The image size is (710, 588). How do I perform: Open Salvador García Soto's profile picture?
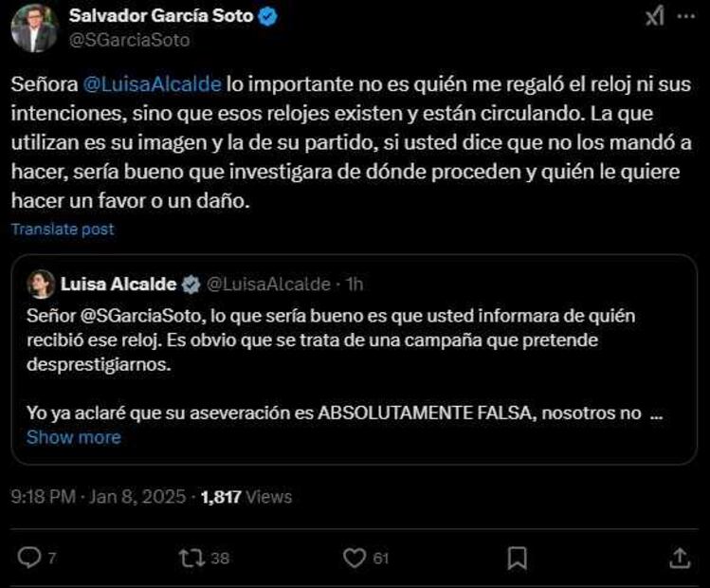pos(34,28)
